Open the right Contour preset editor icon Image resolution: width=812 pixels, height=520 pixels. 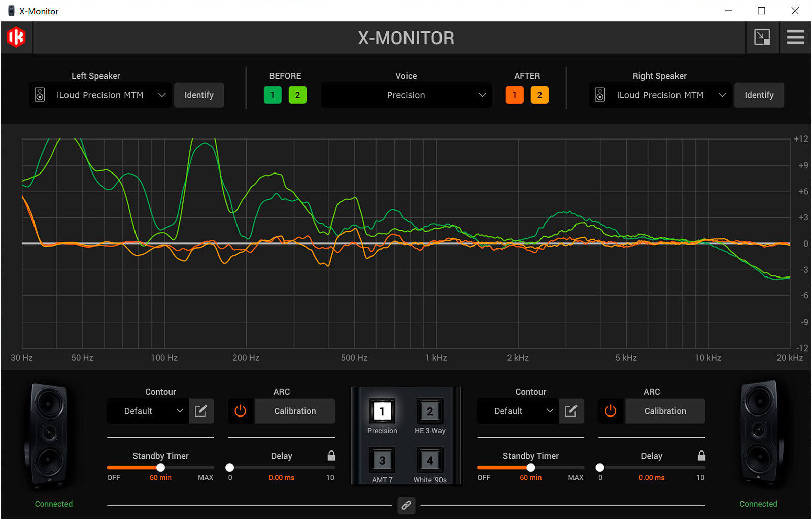[x=571, y=411]
